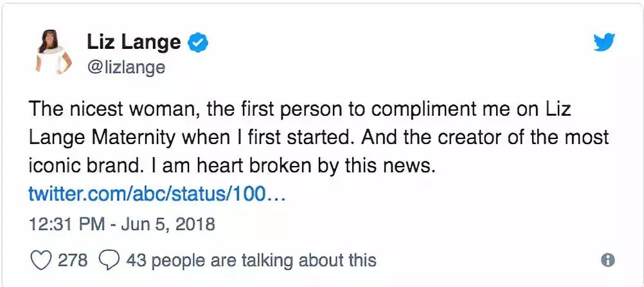Click the @lizlange handle
The width and height of the screenshot is (644, 287).
click(x=125, y=67)
